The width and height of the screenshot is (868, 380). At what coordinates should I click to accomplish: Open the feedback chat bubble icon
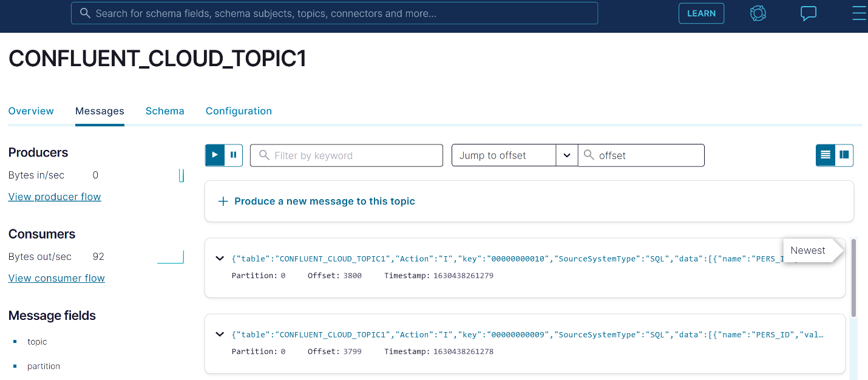coord(809,13)
